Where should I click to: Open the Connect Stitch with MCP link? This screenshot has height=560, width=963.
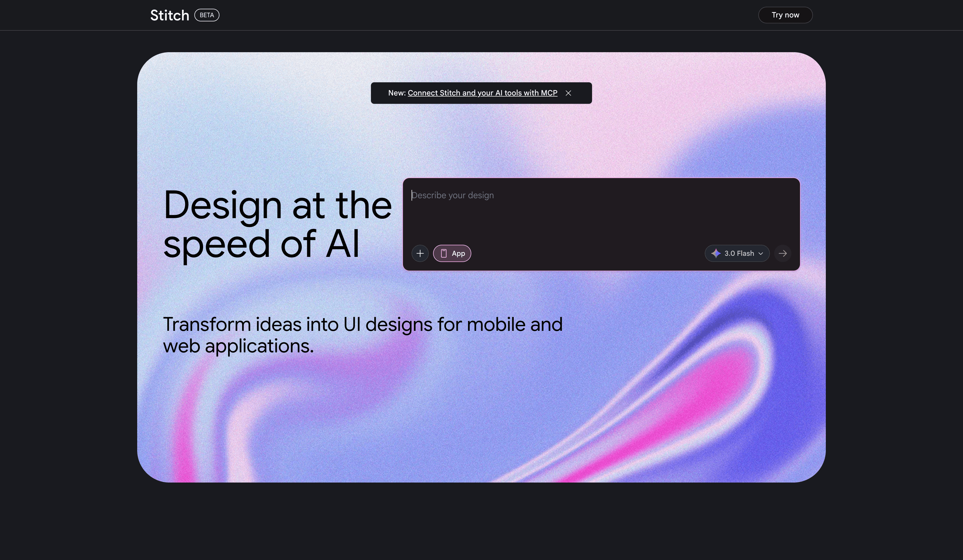pos(482,93)
